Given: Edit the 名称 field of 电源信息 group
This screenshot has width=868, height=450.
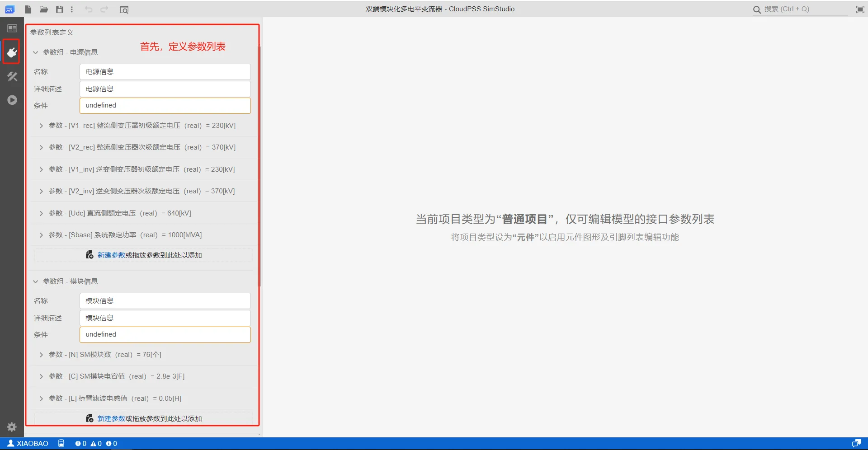Looking at the screenshot, I should click(165, 72).
